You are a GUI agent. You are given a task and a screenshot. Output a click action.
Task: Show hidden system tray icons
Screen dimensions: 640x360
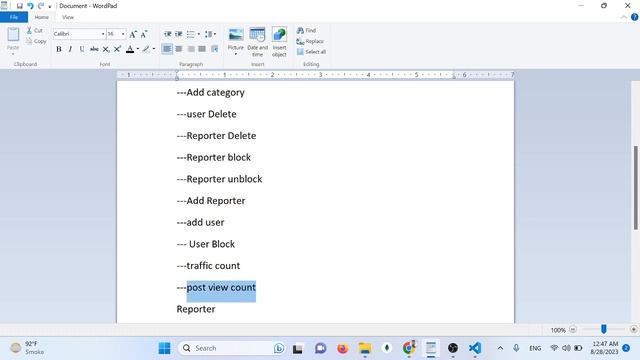(500, 348)
